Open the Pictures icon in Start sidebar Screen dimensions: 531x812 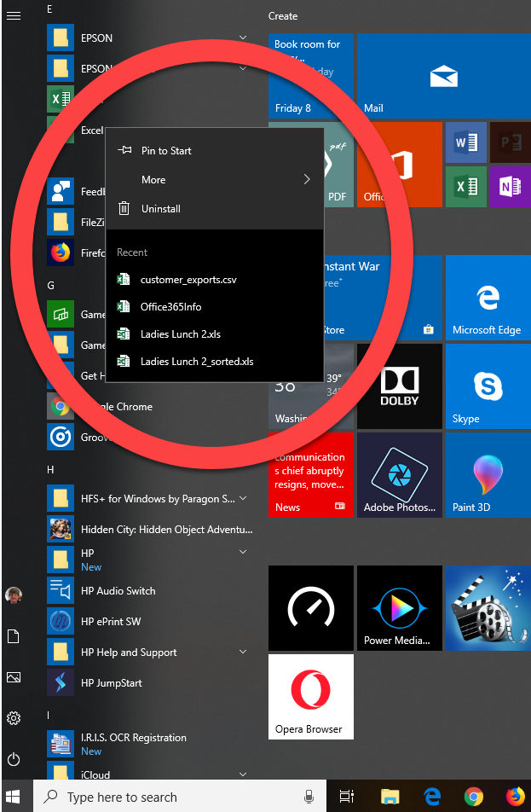(14, 677)
